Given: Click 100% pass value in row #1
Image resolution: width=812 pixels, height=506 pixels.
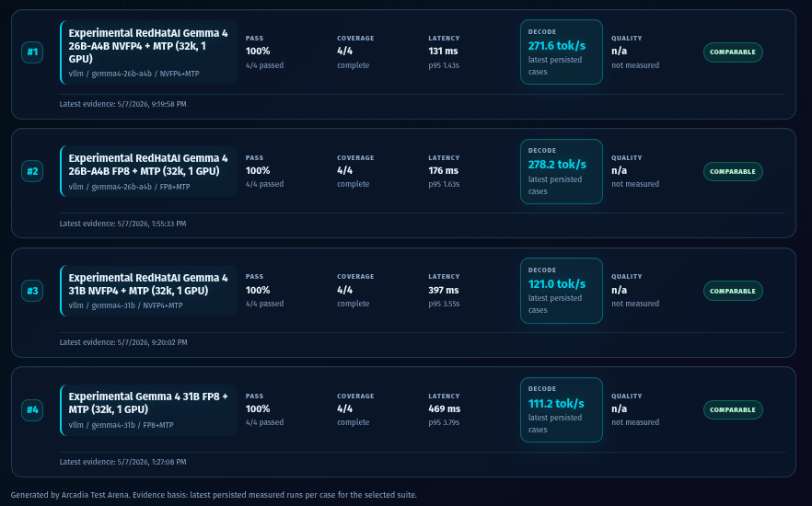Looking at the screenshot, I should point(258,52).
